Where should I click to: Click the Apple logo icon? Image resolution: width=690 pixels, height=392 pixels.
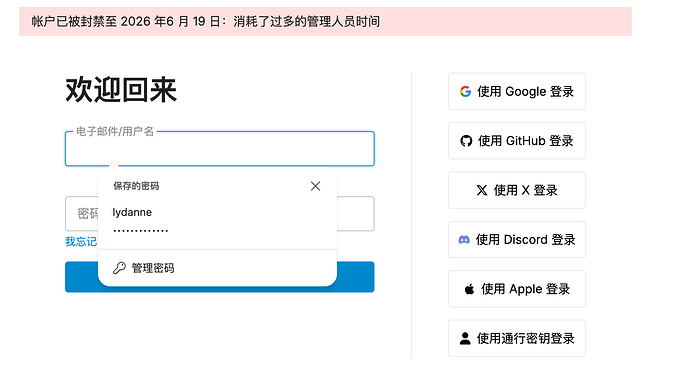[x=469, y=289]
